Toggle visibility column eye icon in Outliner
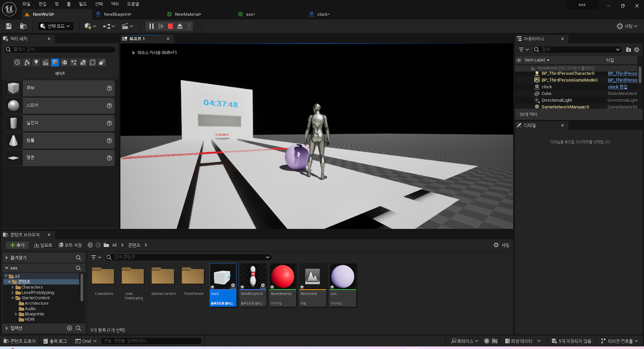Viewport: 644px width, 349px height. (x=519, y=60)
